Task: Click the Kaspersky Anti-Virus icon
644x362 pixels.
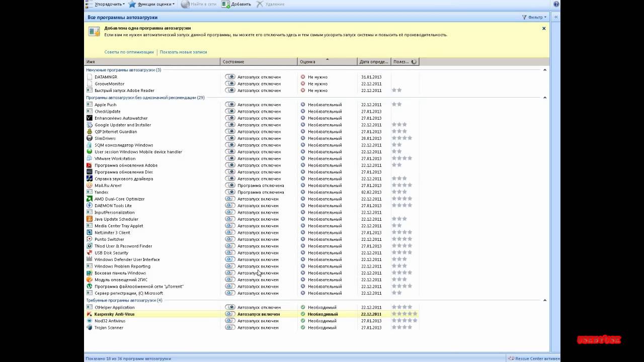Action: [90, 314]
